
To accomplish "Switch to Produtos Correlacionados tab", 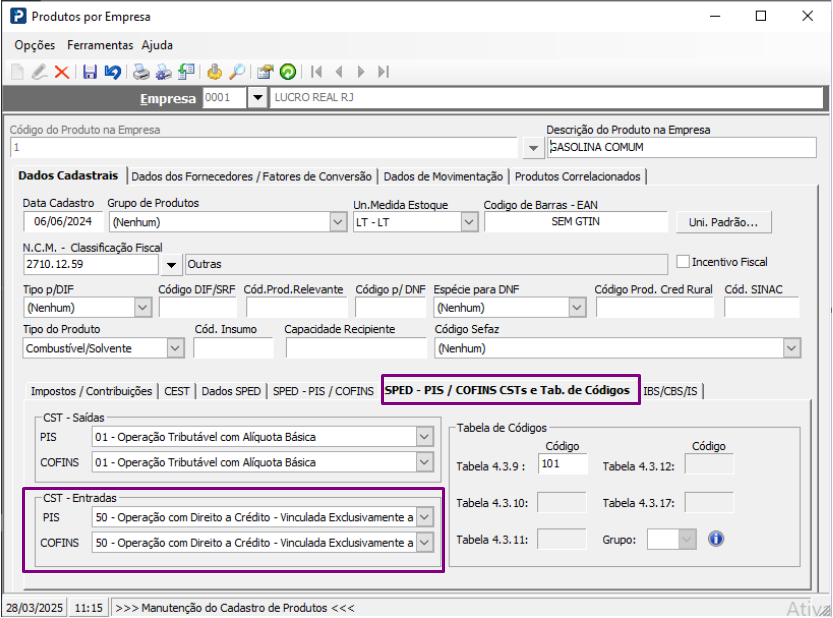I will tap(577, 176).
